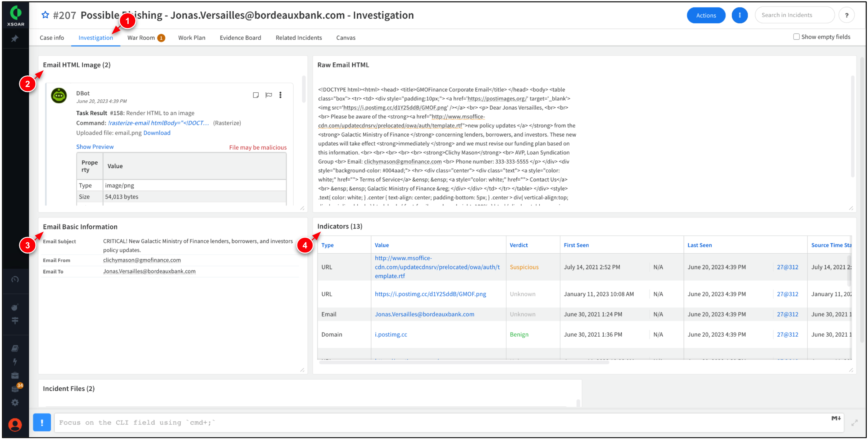Toggle the Show empty fields checkbox
Screen dimensions: 868x440
(x=795, y=37)
